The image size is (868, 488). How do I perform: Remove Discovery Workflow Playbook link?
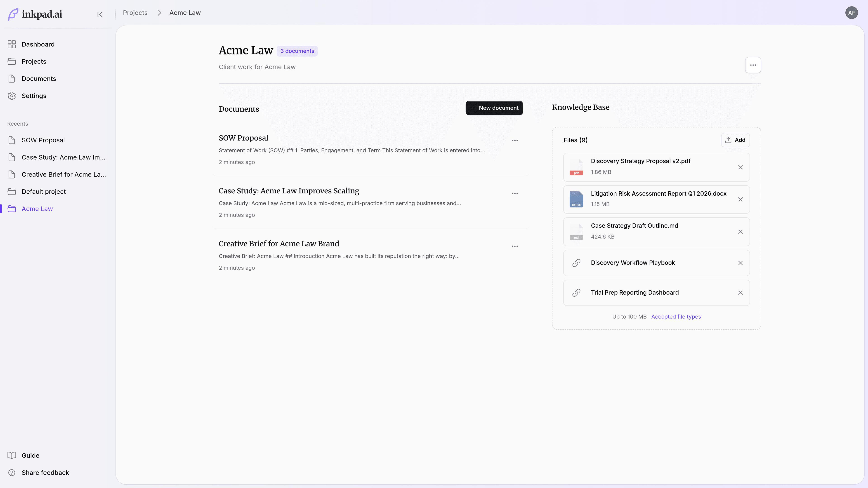740,263
